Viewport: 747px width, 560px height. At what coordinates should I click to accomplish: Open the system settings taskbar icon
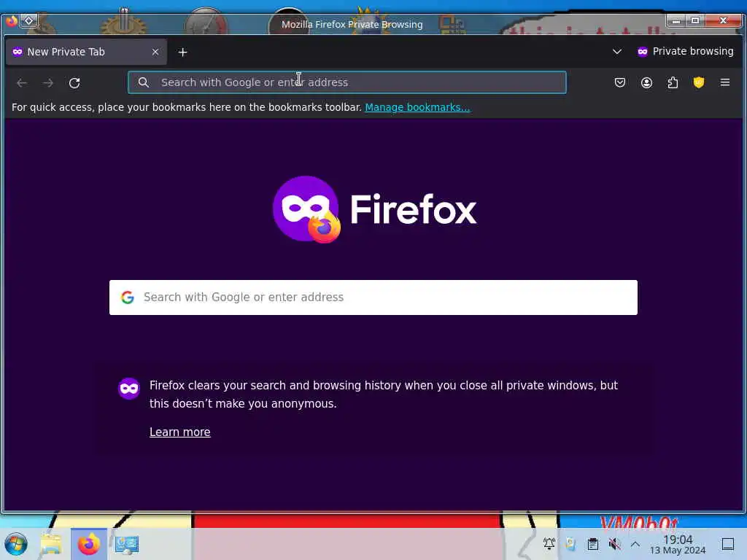pos(127,544)
